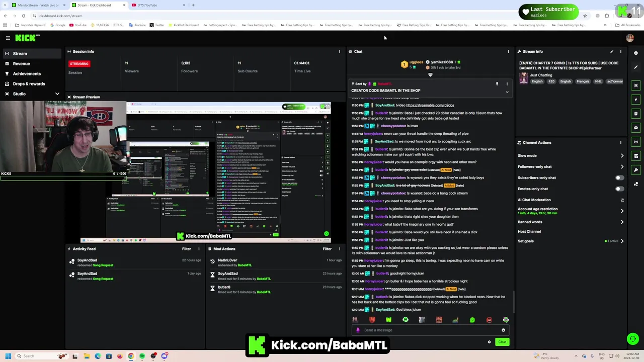Open new browser tab plus button
The width and height of the screenshot is (644, 362).
pyautogui.click(x=193, y=5)
